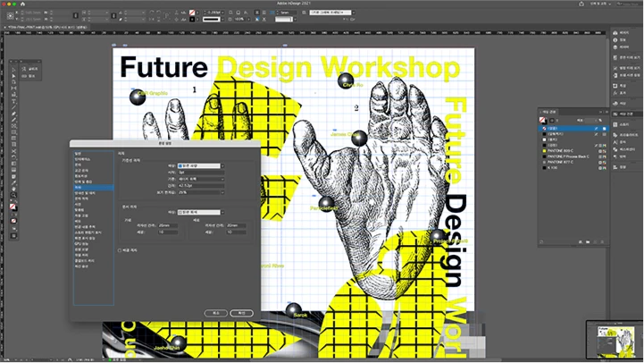Toggle formatting affects text (T) in Swatches
The image size is (644, 363).
[x=557, y=121]
